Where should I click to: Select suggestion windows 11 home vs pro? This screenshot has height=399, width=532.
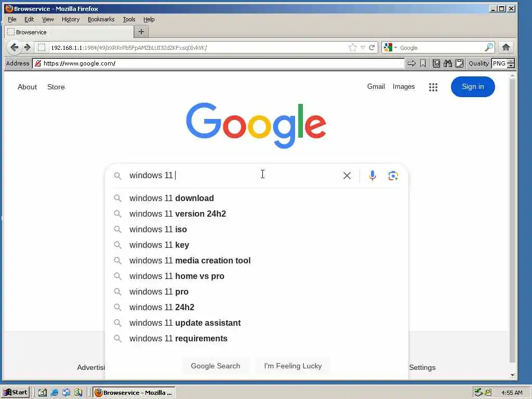(x=257, y=276)
